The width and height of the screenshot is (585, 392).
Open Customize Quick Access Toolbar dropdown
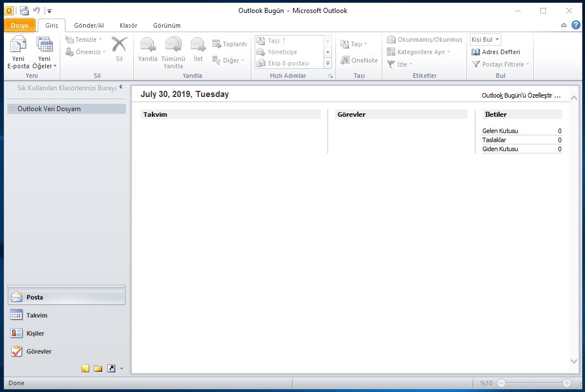49,11
